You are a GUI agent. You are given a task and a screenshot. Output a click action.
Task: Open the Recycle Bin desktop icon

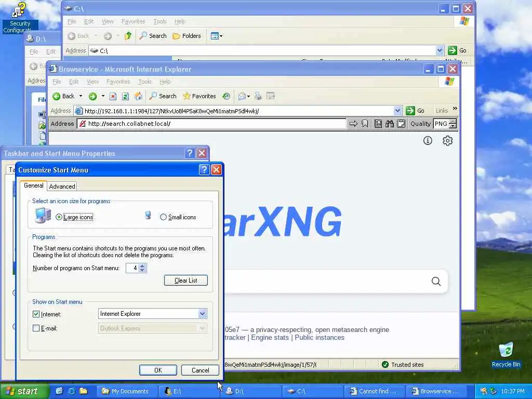pos(506,355)
